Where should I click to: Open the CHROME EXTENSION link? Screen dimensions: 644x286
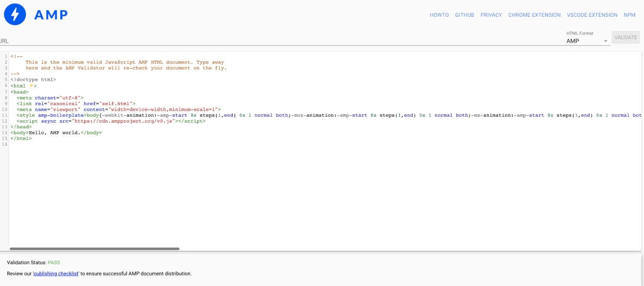[x=534, y=15]
